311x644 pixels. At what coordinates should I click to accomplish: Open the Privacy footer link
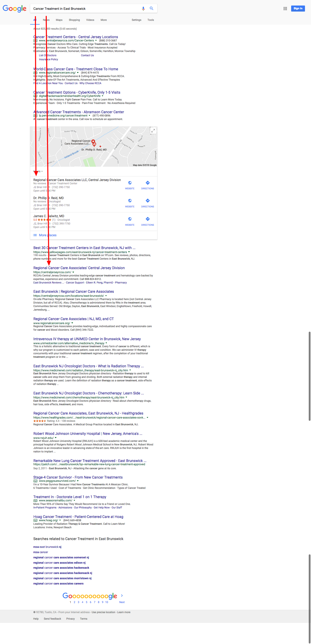pyautogui.click(x=71, y=619)
